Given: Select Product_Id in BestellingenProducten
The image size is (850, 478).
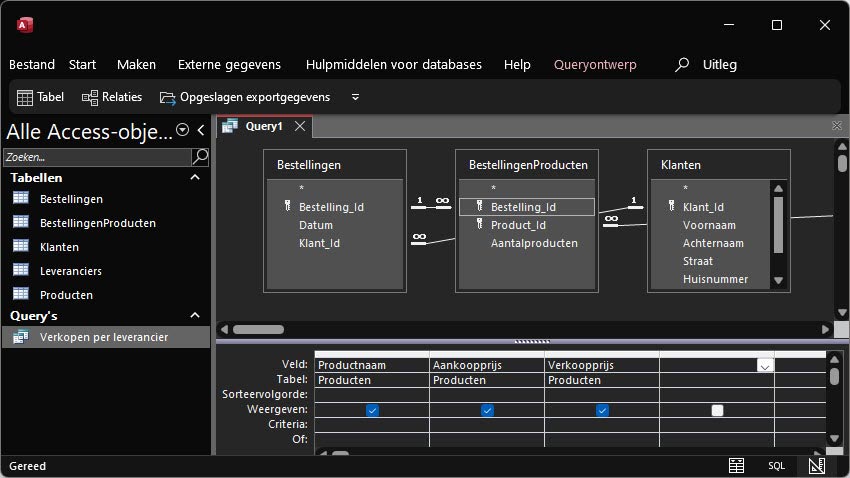Looking at the screenshot, I should (x=518, y=225).
